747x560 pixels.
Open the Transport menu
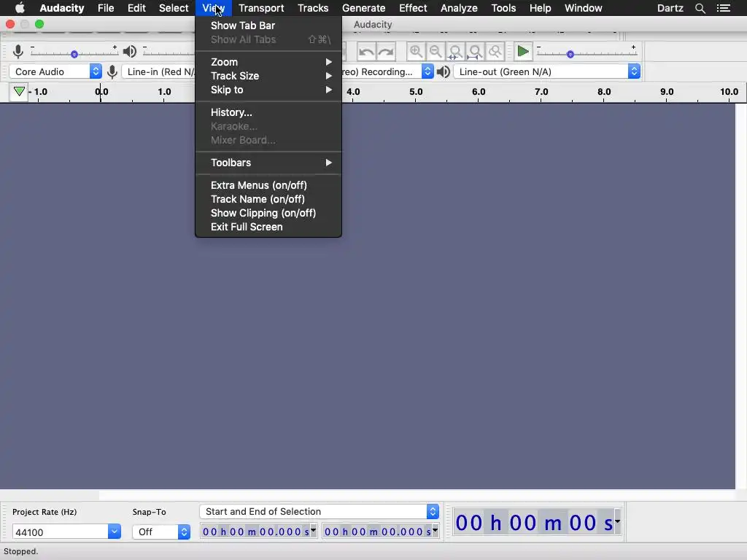[261, 8]
